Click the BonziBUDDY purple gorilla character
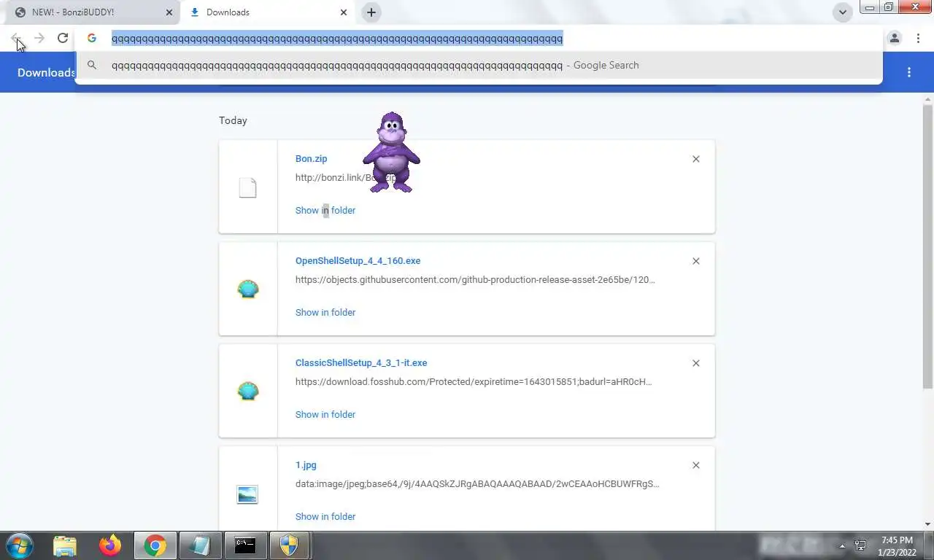Viewport: 934px width, 560px height. [x=391, y=152]
